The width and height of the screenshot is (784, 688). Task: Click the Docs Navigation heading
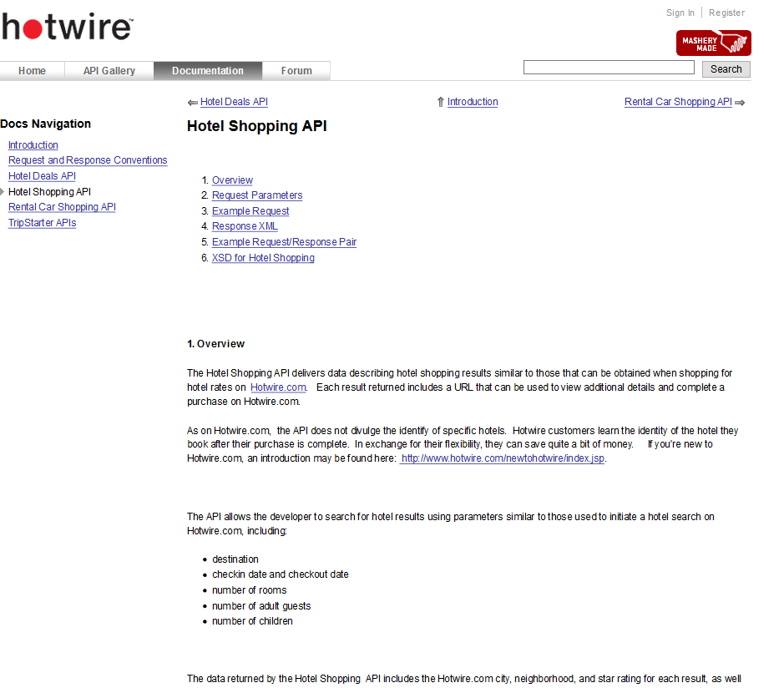[x=45, y=124]
